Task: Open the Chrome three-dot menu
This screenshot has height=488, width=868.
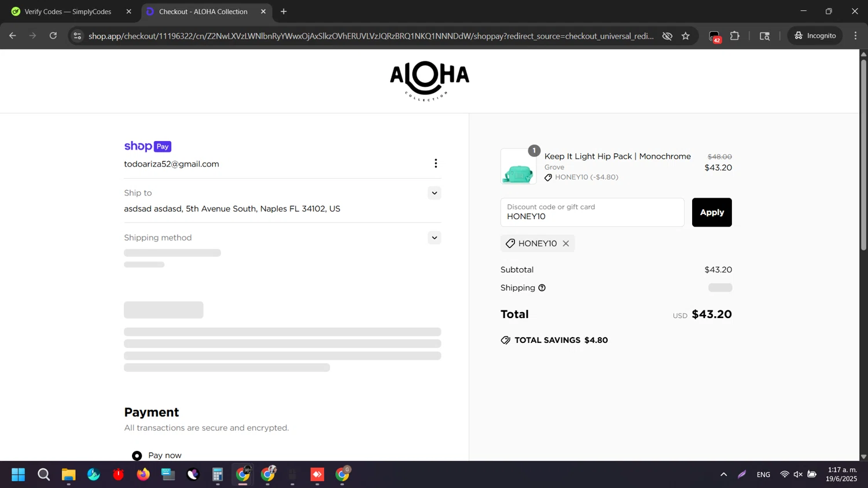Action: pos(856,36)
